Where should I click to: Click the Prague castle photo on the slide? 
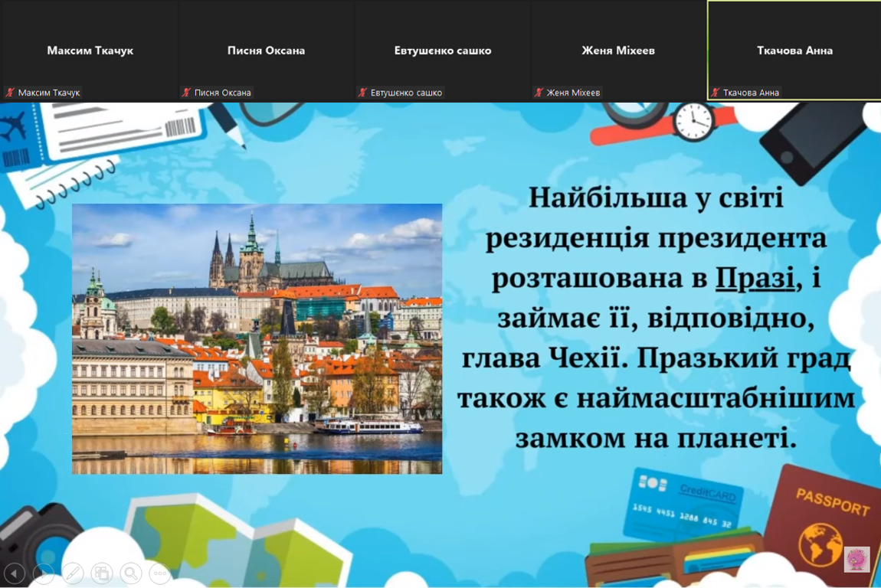coord(257,338)
